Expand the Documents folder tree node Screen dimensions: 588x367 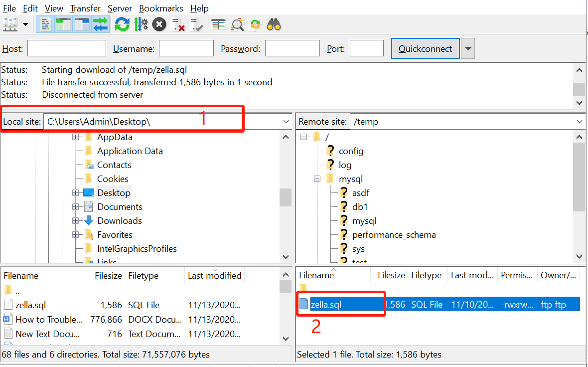pos(75,207)
